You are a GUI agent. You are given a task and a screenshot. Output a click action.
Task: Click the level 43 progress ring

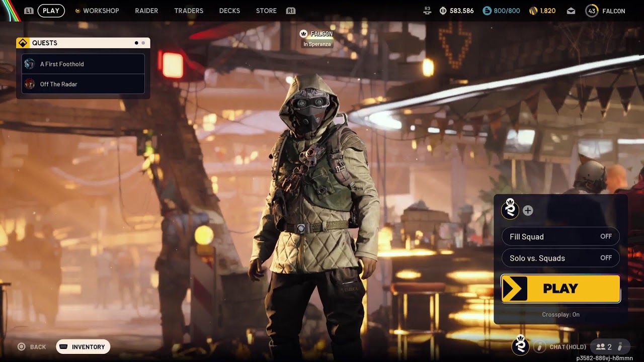[x=592, y=11]
